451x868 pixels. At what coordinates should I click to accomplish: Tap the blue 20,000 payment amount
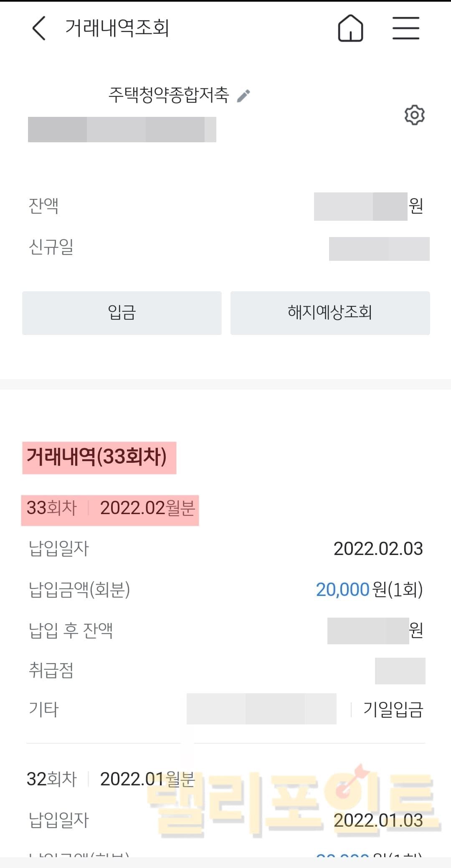[342, 590]
